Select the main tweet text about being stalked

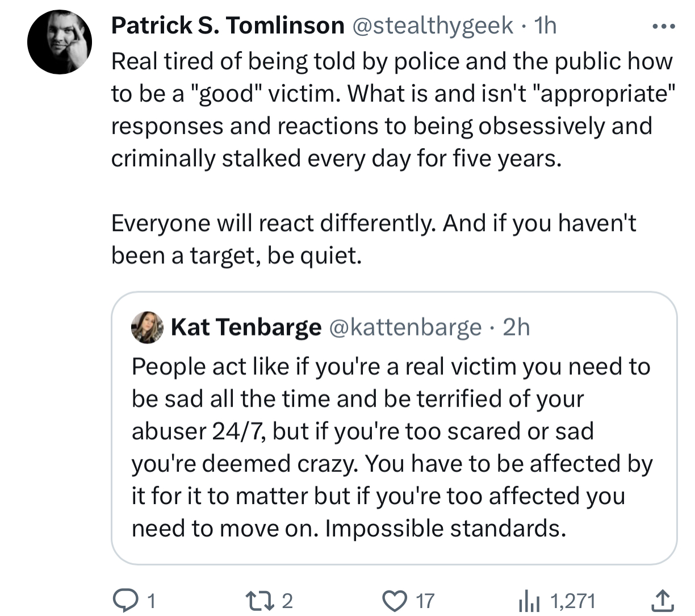tap(392, 158)
